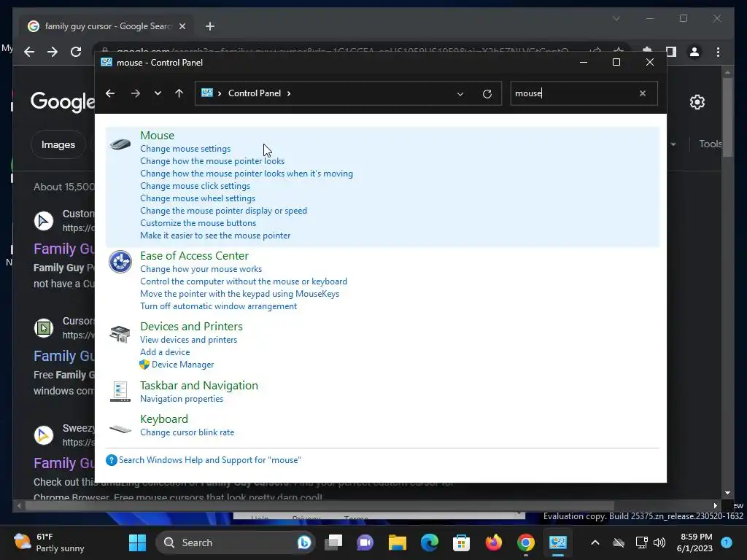Open Change cursor blink rate
747x560 pixels.
tap(187, 432)
